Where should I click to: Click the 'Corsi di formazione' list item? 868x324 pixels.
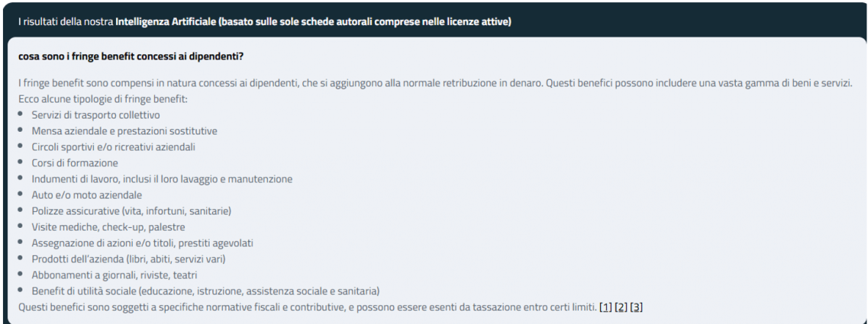pyautogui.click(x=75, y=163)
